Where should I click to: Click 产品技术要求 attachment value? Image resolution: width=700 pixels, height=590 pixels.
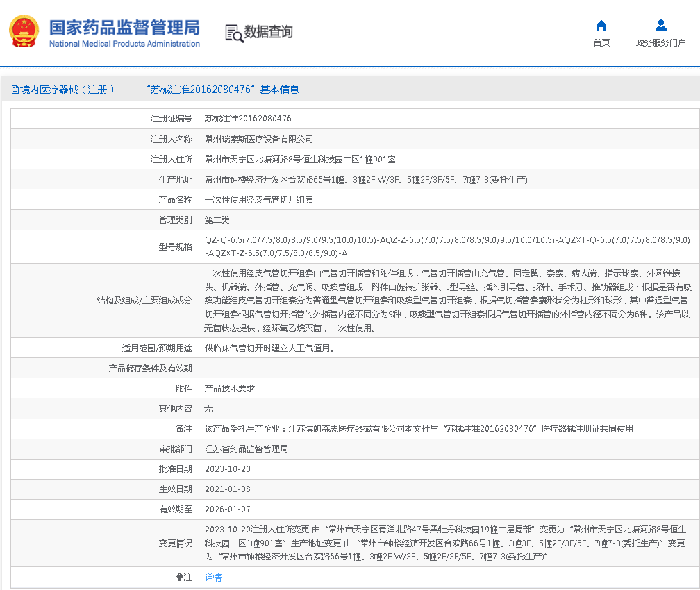(229, 388)
